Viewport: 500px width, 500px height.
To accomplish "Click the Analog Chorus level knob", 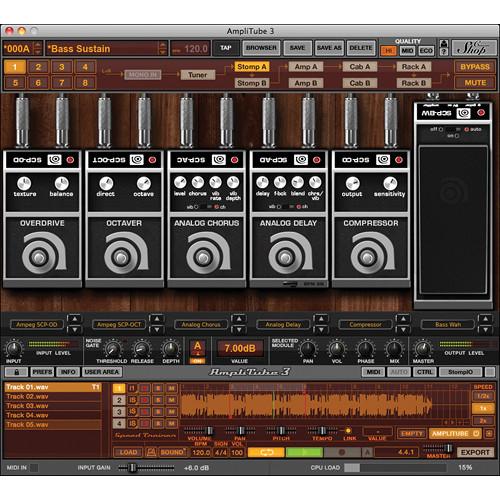I will [180, 182].
